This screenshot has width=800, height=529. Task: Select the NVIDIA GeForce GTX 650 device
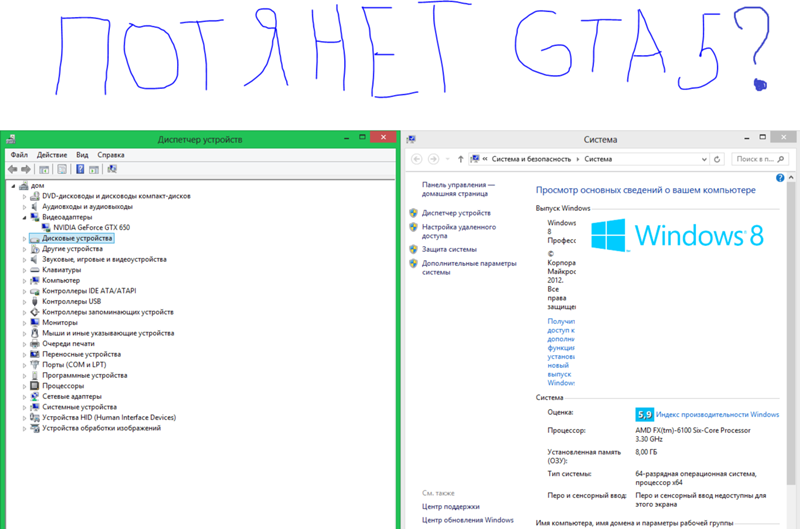[x=91, y=228]
